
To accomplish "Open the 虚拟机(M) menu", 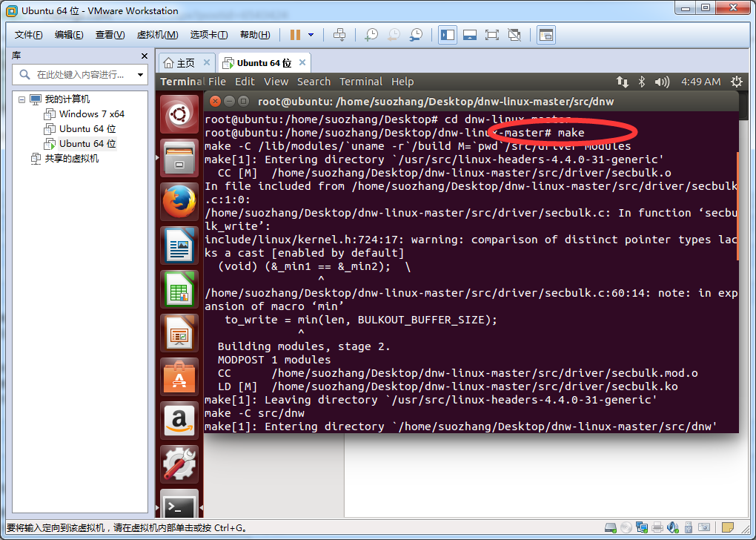I will point(157,35).
